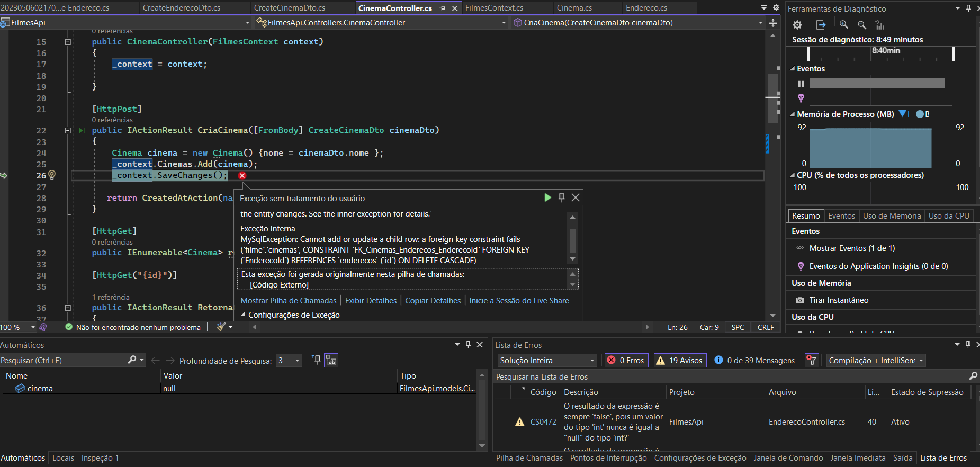Open the Solução Inteira scope dropdown
This screenshot has height=467, width=980.
[547, 360]
